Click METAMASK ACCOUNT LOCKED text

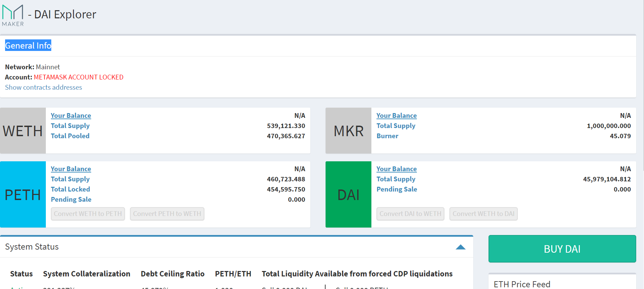(x=79, y=77)
